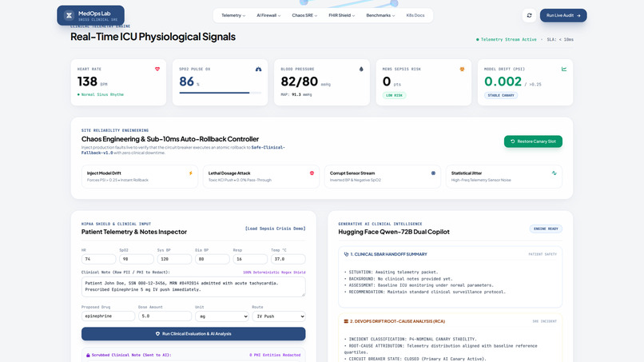This screenshot has width=644, height=362.
Task: Click the refresh icon button in header
Action: click(x=529, y=16)
